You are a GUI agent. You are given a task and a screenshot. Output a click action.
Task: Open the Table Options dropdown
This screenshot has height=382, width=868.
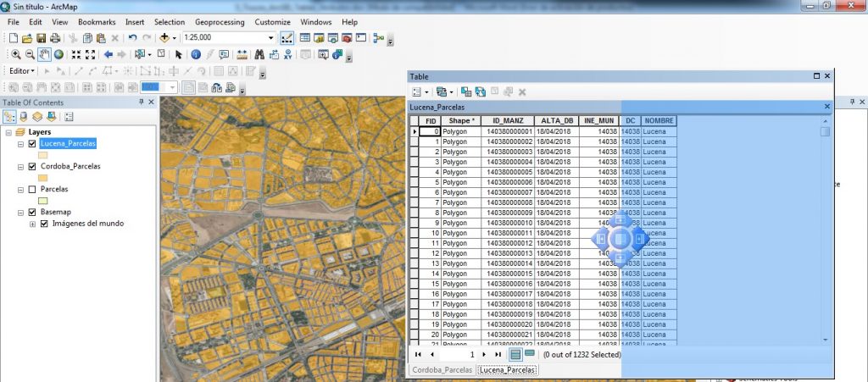(419, 91)
